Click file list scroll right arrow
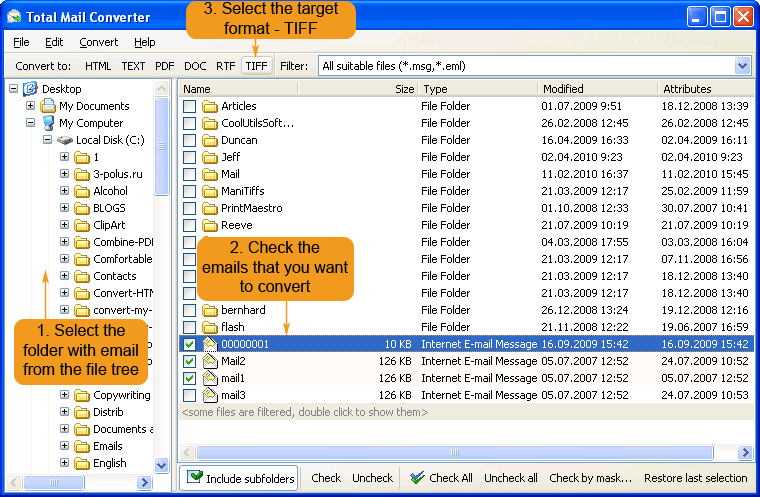The image size is (760, 497). pos(745,452)
